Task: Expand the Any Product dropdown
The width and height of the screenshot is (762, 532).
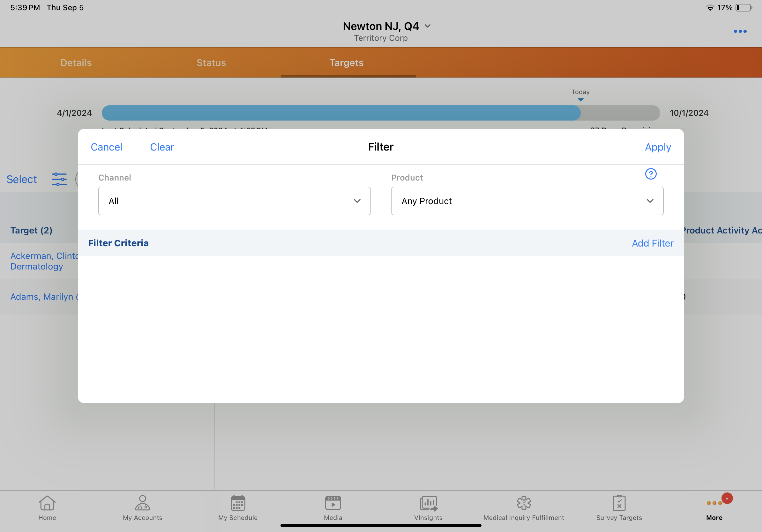Action: tap(527, 201)
